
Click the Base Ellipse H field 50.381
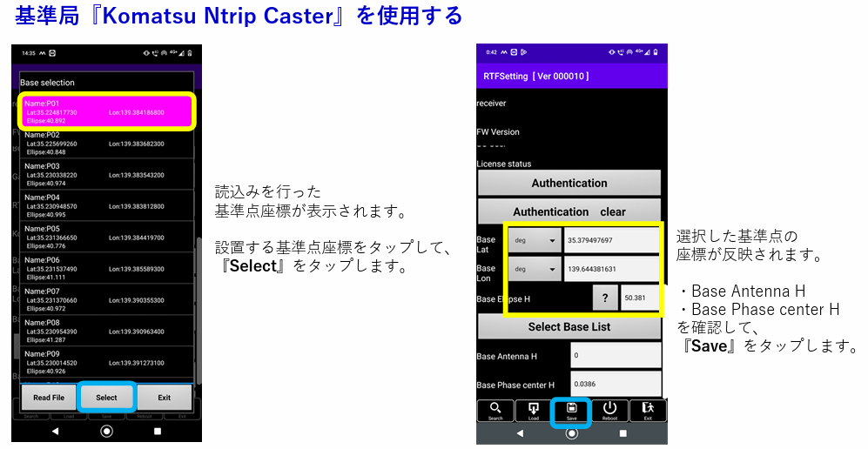(x=641, y=298)
